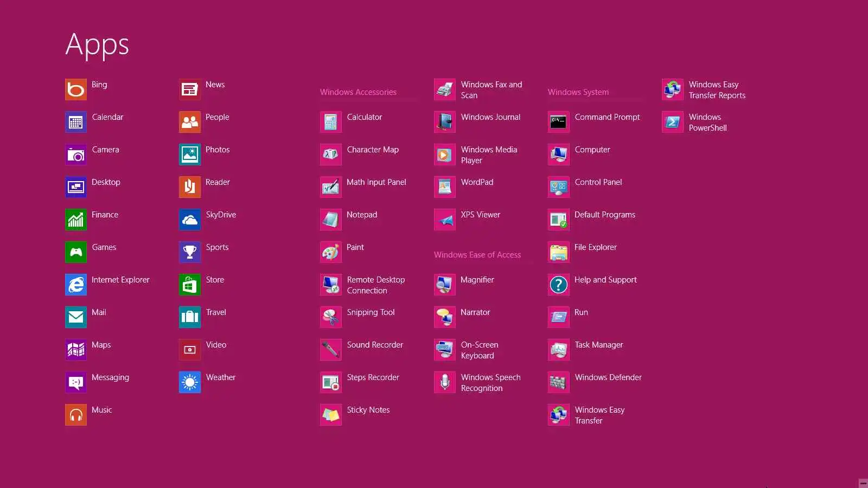Open the Character Map icon

[x=331, y=155]
